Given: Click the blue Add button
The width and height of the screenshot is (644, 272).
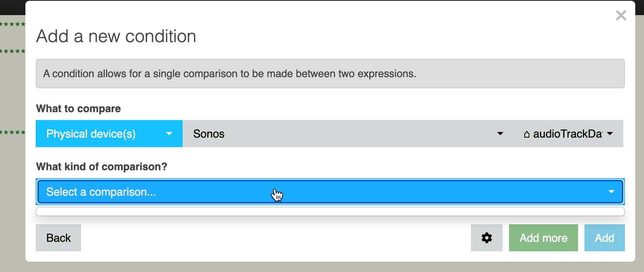Looking at the screenshot, I should [x=605, y=238].
